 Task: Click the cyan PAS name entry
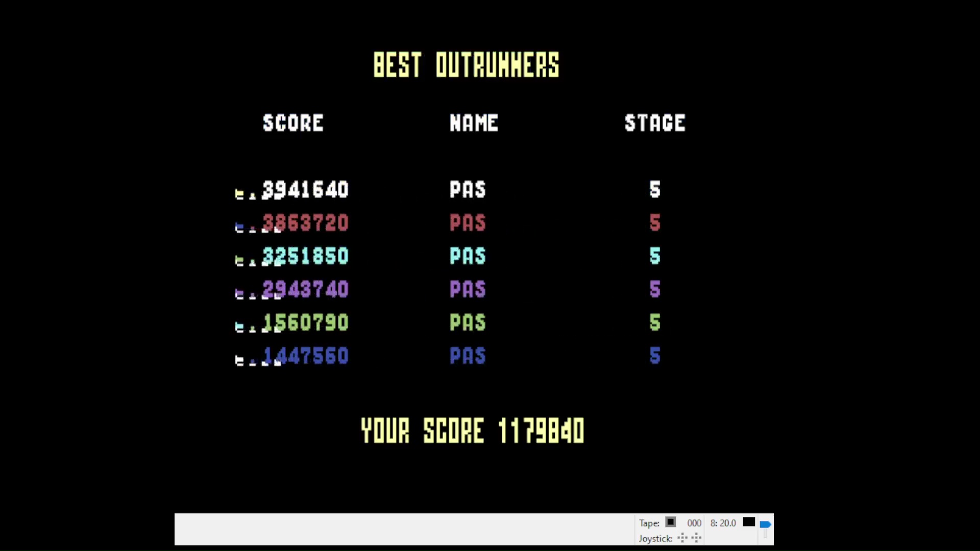tap(468, 256)
